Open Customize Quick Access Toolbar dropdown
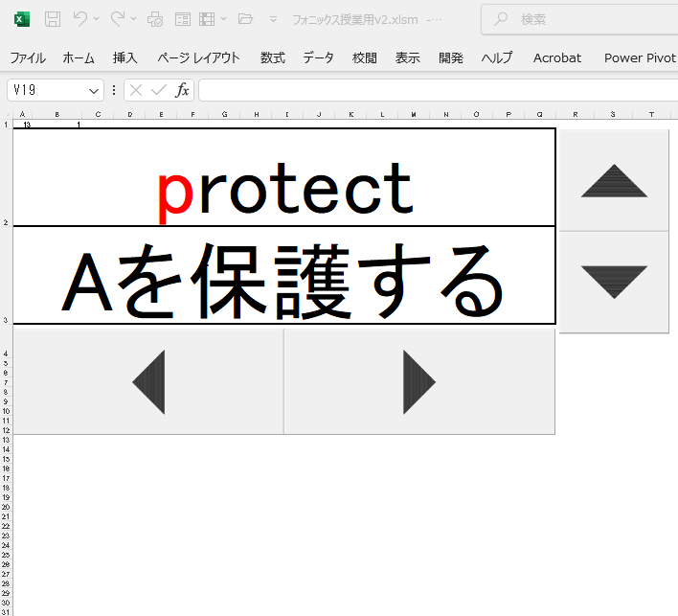This screenshot has height=616, width=678. click(273, 19)
